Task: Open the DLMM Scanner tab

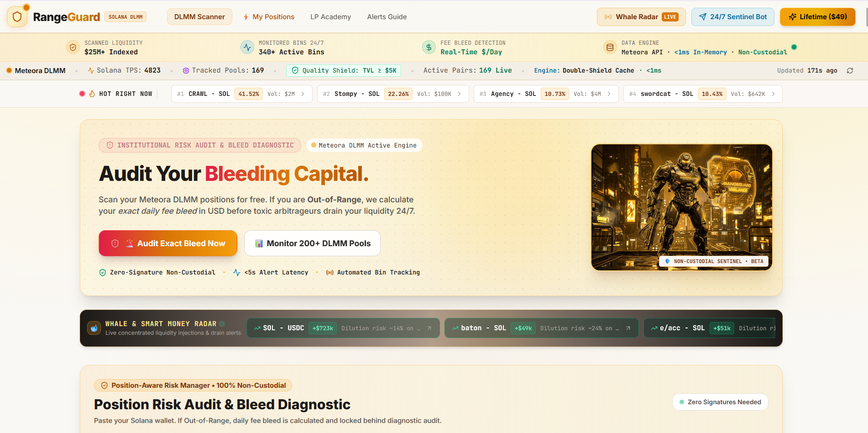Action: (199, 17)
